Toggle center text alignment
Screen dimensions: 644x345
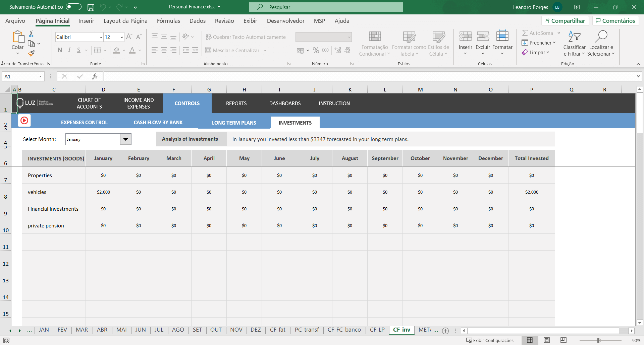(164, 50)
